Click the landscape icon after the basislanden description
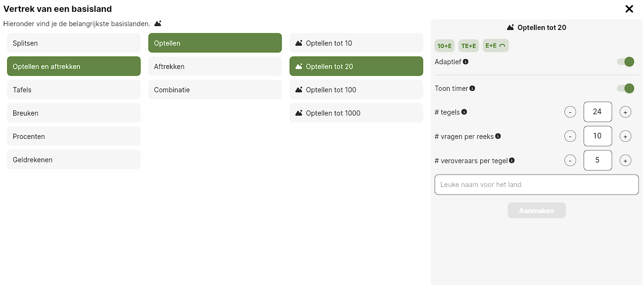 158,23
